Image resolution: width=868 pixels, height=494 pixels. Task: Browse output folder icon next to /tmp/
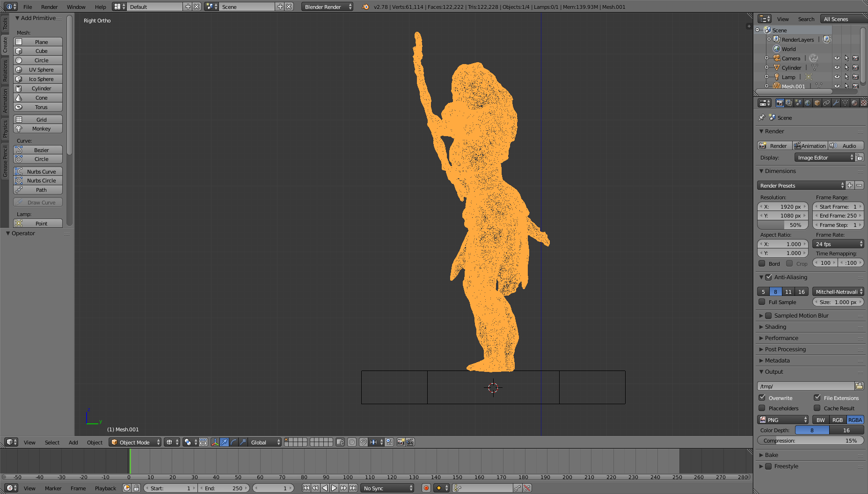pos(859,386)
